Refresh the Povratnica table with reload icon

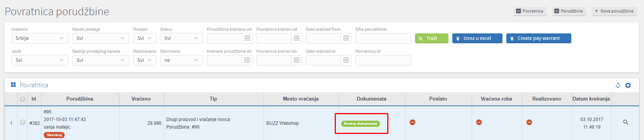tap(618, 85)
